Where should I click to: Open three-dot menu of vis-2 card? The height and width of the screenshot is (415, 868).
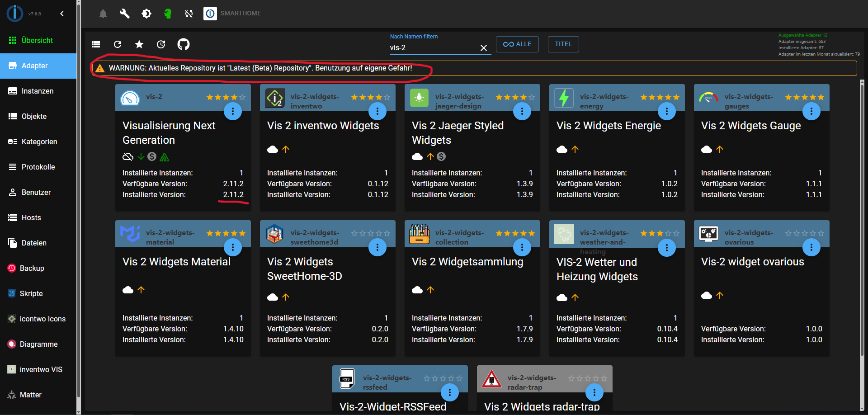click(x=233, y=111)
